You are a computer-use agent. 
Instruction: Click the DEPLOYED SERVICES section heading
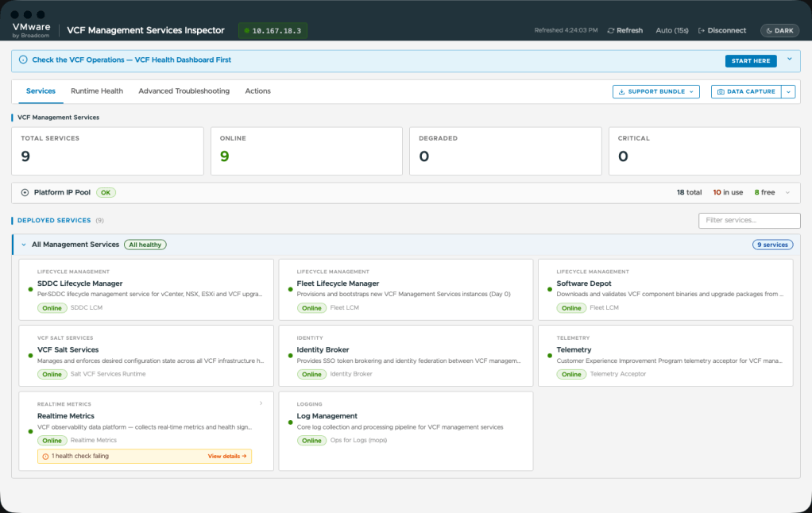(54, 221)
